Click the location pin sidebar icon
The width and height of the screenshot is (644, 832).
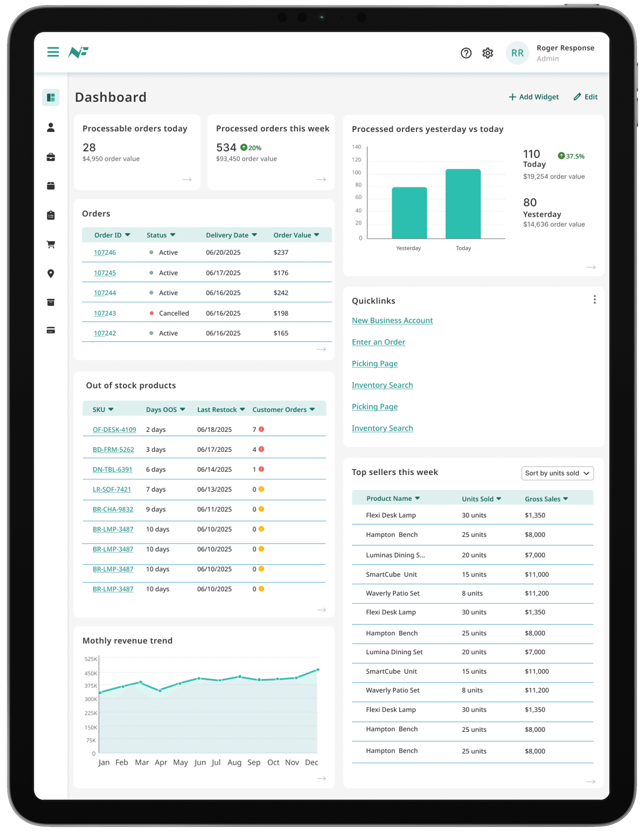pyautogui.click(x=51, y=273)
